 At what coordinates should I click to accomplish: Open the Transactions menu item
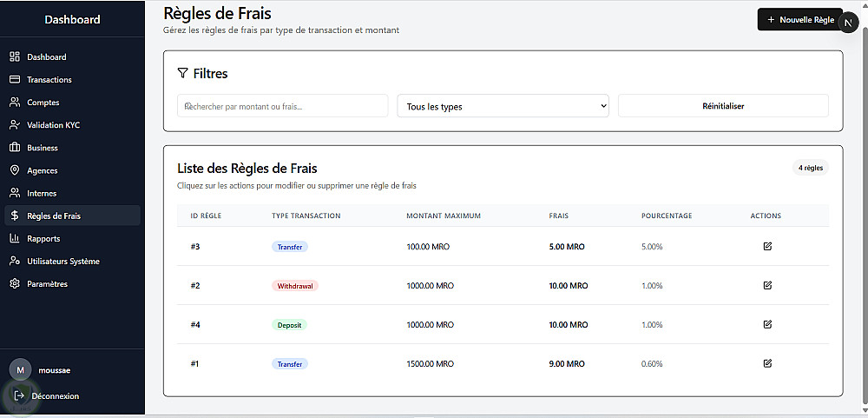point(49,80)
